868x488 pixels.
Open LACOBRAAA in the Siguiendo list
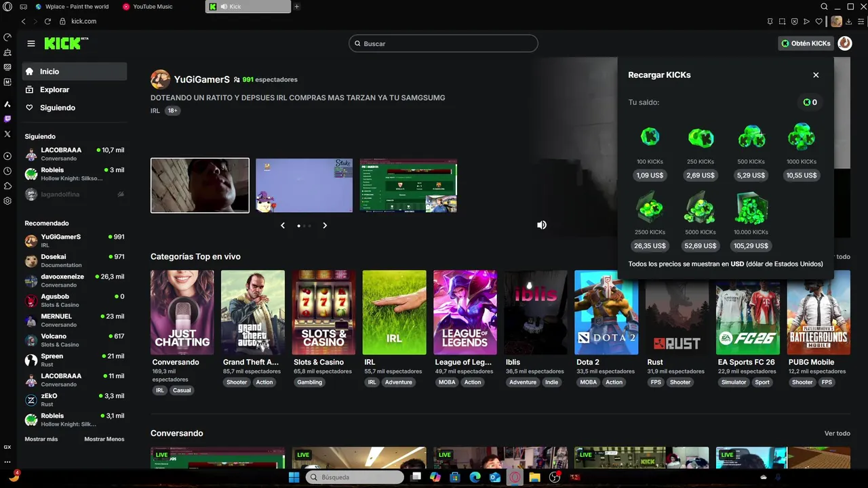pyautogui.click(x=75, y=154)
